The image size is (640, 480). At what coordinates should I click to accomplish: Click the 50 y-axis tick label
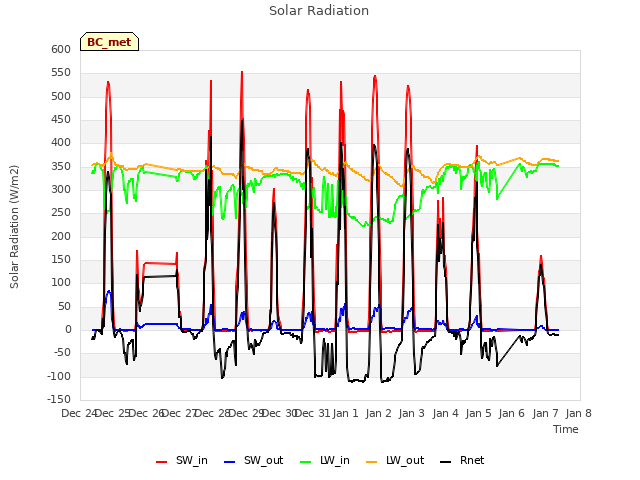click(x=64, y=307)
